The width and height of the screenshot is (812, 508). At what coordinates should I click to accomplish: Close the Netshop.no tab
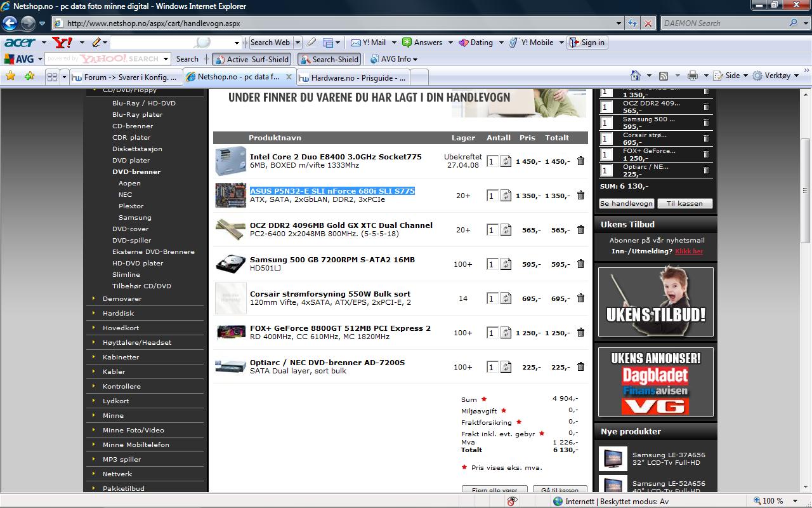point(288,77)
